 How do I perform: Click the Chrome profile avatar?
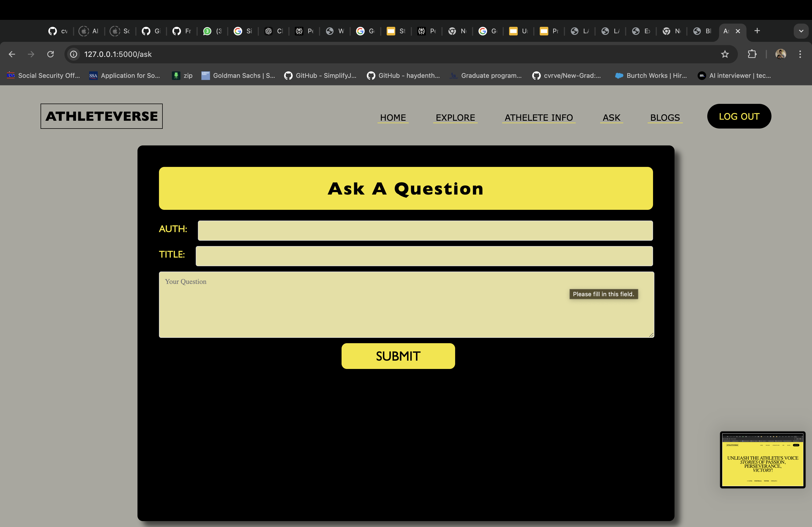(x=781, y=54)
